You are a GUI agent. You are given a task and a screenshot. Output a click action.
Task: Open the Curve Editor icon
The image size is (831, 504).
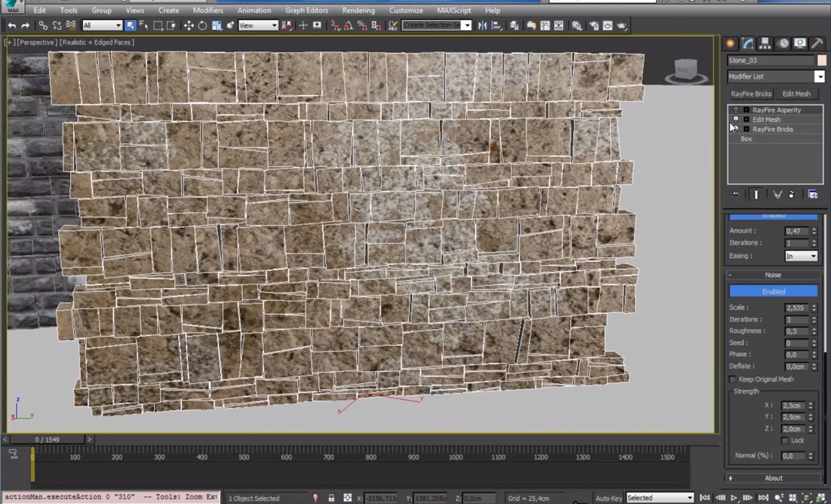coord(545,25)
